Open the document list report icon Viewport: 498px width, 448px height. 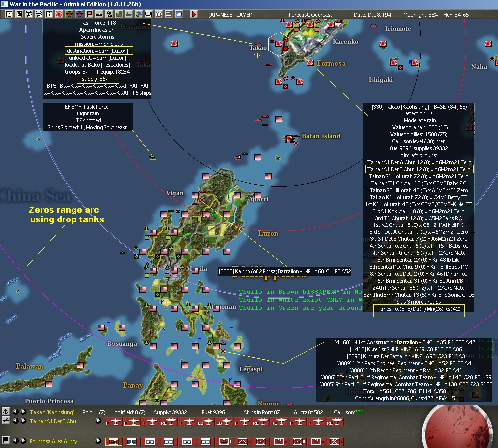coord(19,14)
